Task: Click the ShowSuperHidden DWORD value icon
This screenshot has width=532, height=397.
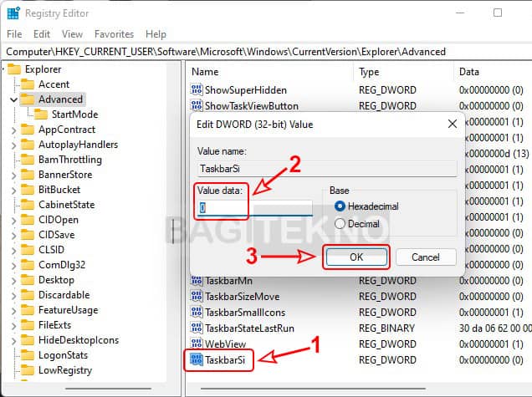Action: click(197, 89)
